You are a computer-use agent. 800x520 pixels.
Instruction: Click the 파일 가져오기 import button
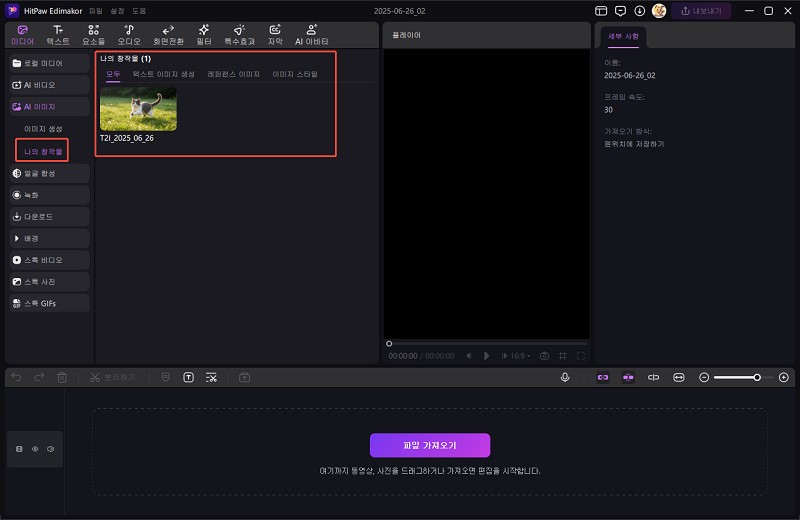pyautogui.click(x=430, y=445)
